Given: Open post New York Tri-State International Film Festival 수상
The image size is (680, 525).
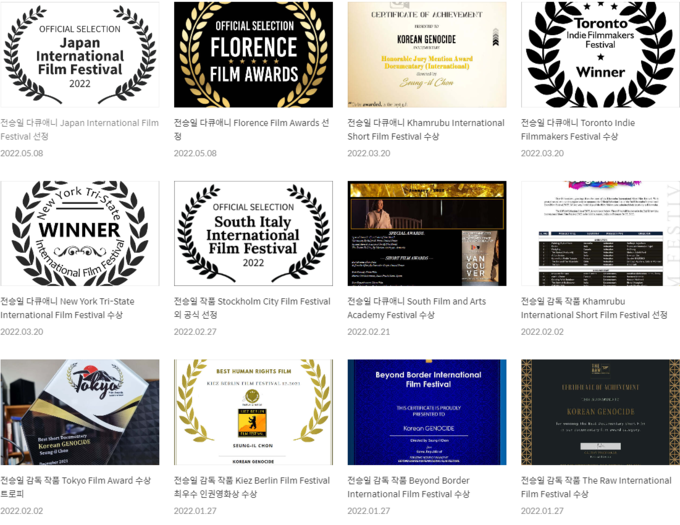Looking at the screenshot, I should 67,308.
